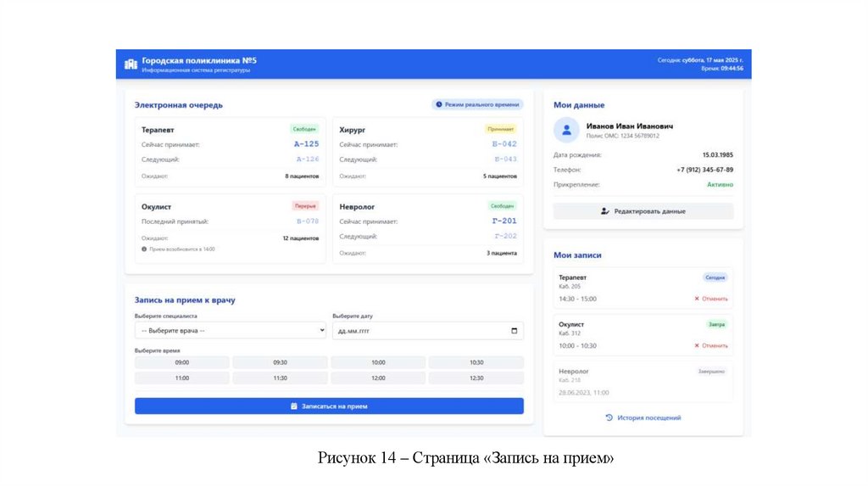The image size is (868, 487).
Task: Click the Городская поликлиника №5 title
Action: 199,60
